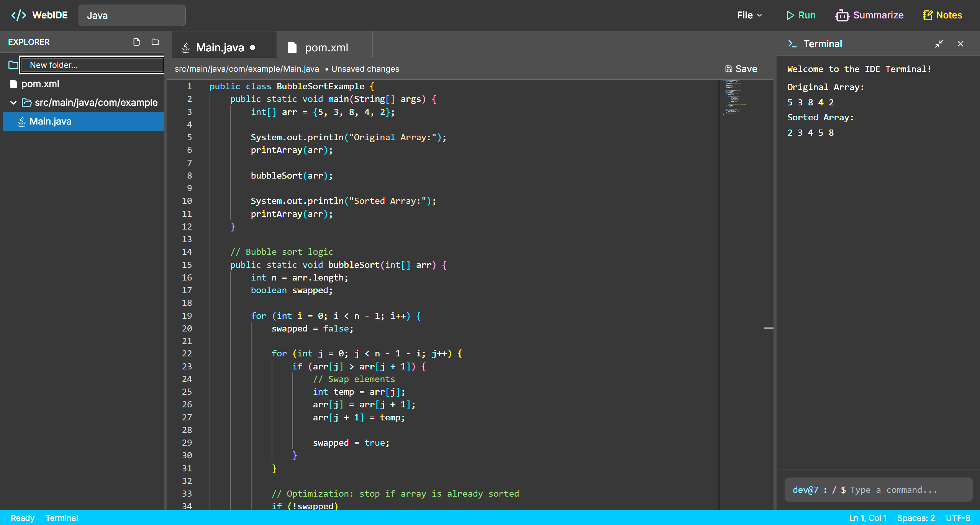Click the Run play triangle icon

[790, 15]
